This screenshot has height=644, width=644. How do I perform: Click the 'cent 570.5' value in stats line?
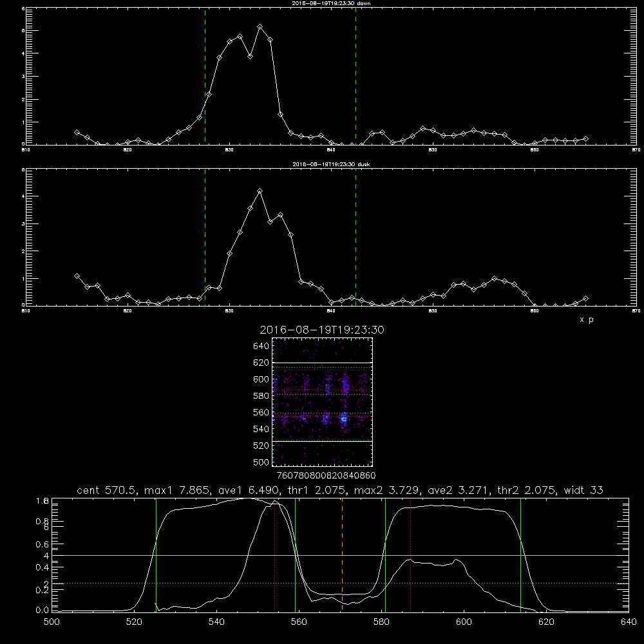click(x=107, y=490)
